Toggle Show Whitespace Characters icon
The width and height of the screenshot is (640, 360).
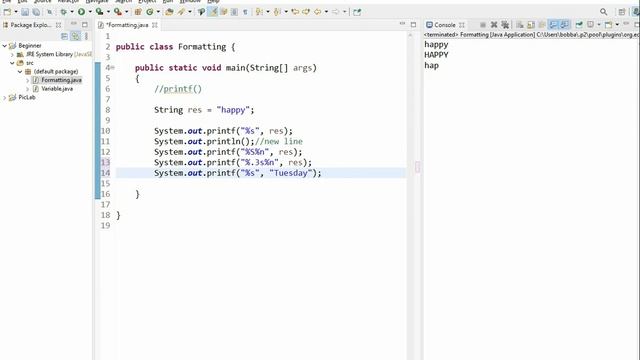tap(245, 12)
